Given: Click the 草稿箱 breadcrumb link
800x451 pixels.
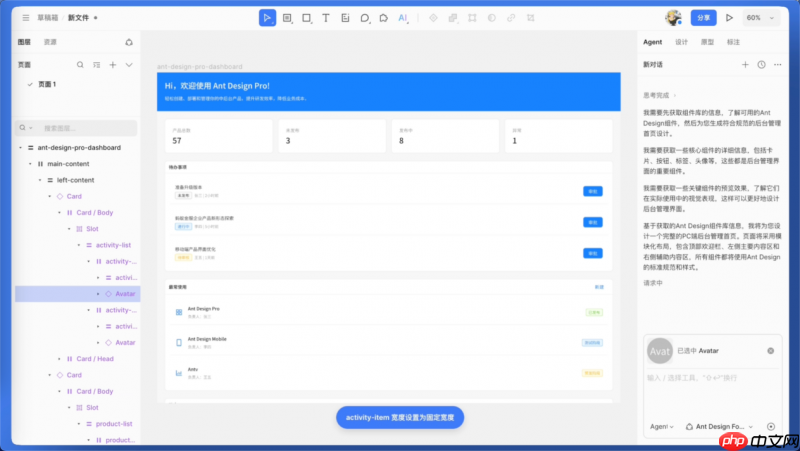Looking at the screenshot, I should click(x=47, y=18).
